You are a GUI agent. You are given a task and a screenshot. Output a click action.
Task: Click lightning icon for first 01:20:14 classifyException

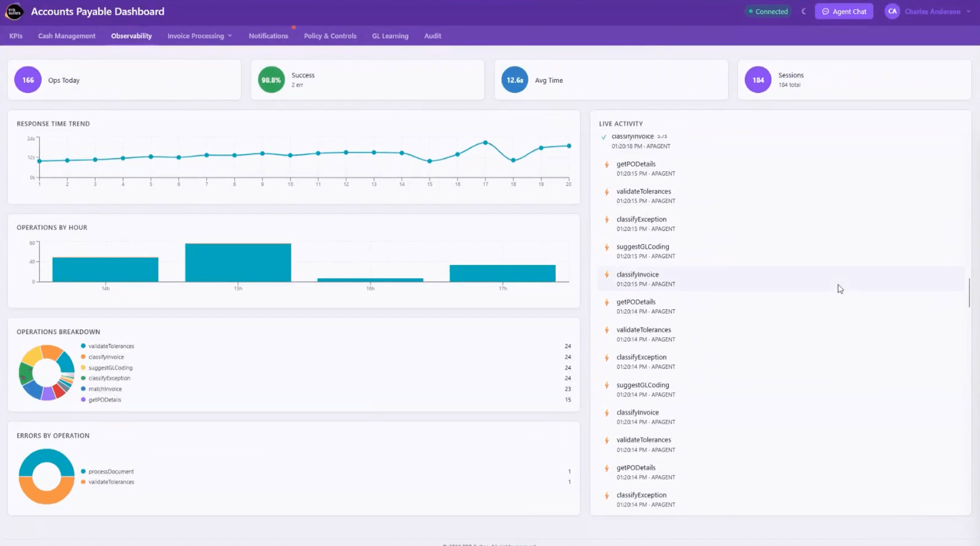point(607,358)
